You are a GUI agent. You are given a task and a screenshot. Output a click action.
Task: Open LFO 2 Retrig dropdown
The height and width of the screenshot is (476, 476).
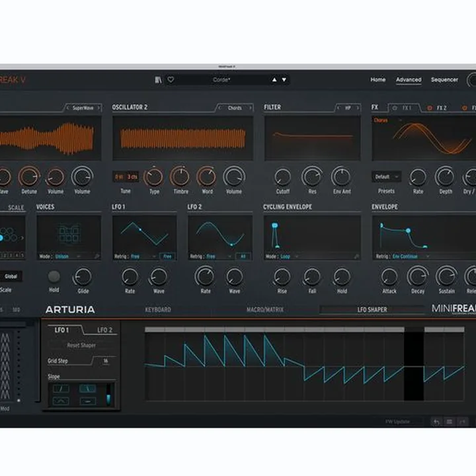click(x=219, y=257)
